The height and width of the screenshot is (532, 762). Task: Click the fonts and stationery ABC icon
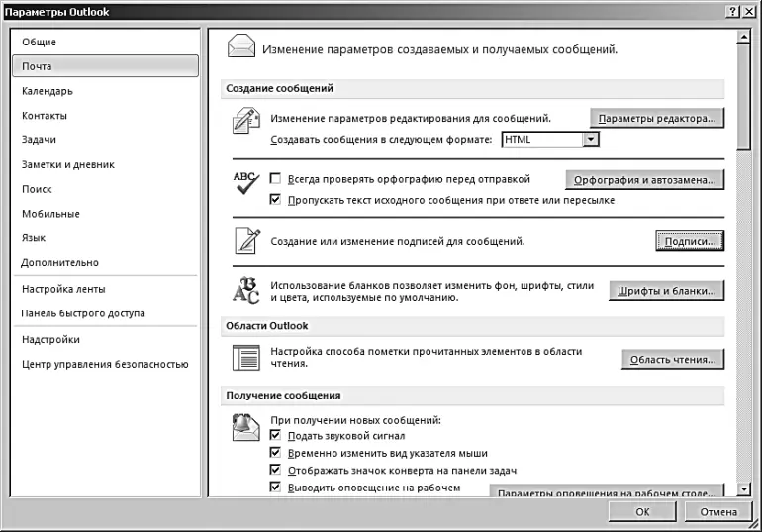245,290
